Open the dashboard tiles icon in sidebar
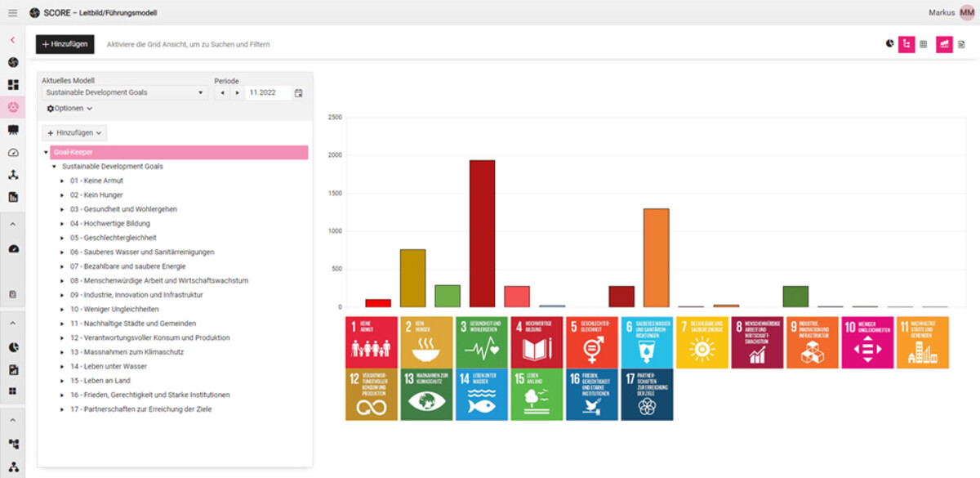Image resolution: width=980 pixels, height=478 pixels. (x=13, y=85)
